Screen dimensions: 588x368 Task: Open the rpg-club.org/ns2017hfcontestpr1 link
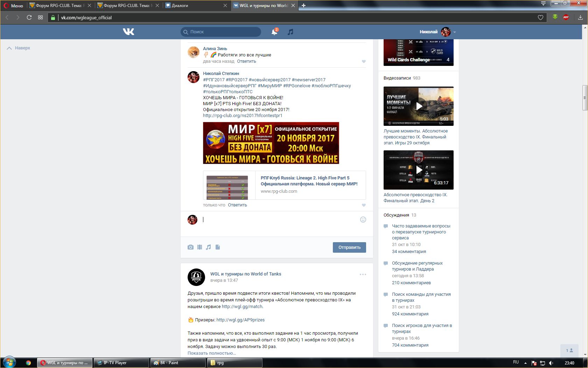click(x=243, y=115)
